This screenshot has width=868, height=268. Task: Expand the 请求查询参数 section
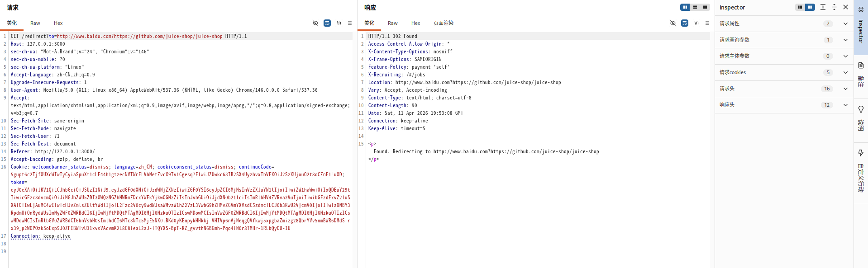click(845, 40)
